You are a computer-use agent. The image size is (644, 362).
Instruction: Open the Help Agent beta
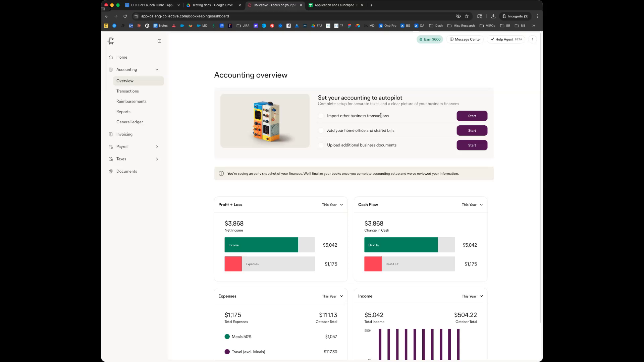506,40
